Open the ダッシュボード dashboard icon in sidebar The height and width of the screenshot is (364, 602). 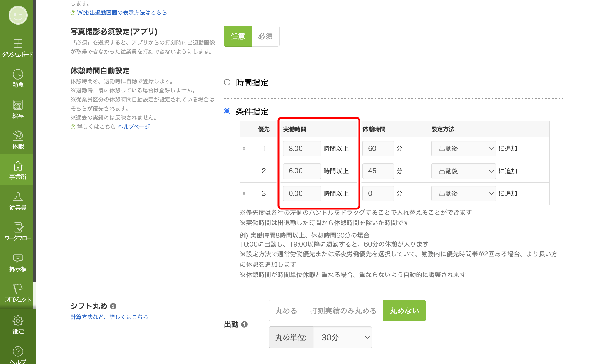(18, 44)
